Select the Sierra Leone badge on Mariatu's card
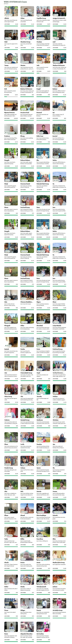 click(25, 62)
